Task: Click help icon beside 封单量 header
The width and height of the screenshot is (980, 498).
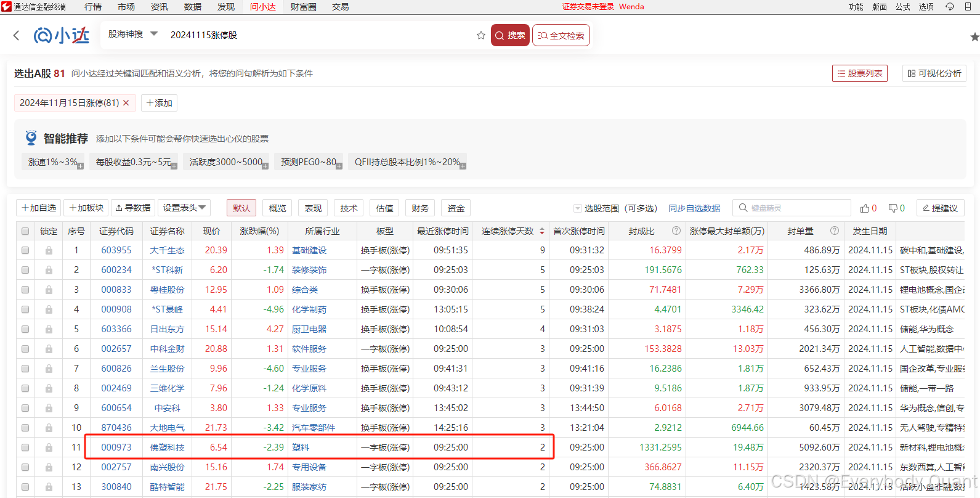Action: (835, 231)
